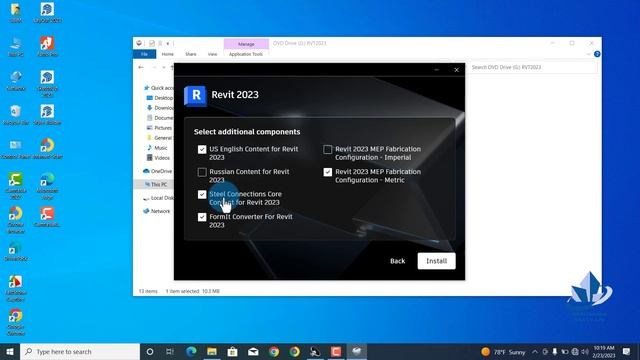Select OneDrive in navigation pane
640x360 pixels.
158,171
